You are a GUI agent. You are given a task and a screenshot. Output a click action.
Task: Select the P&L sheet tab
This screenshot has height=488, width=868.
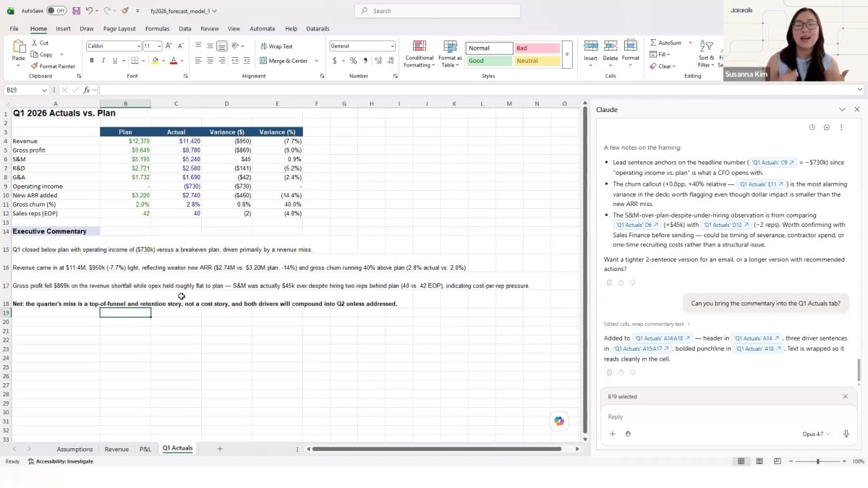[145, 449]
